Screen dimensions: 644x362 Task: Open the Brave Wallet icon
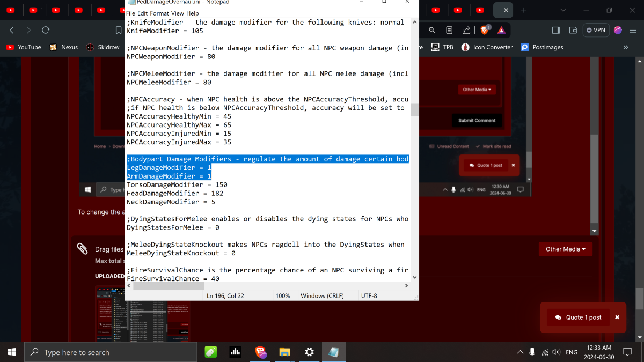coord(573,30)
